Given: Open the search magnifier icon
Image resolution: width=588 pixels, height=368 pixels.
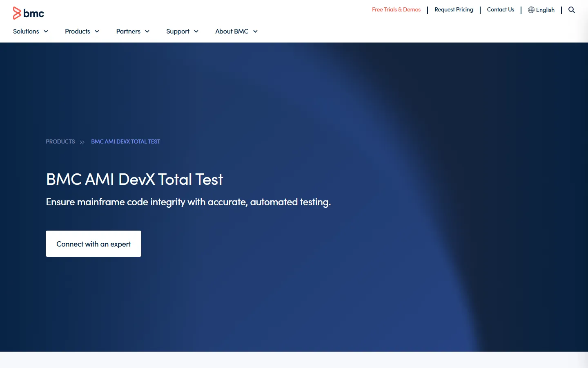Looking at the screenshot, I should [x=572, y=10].
